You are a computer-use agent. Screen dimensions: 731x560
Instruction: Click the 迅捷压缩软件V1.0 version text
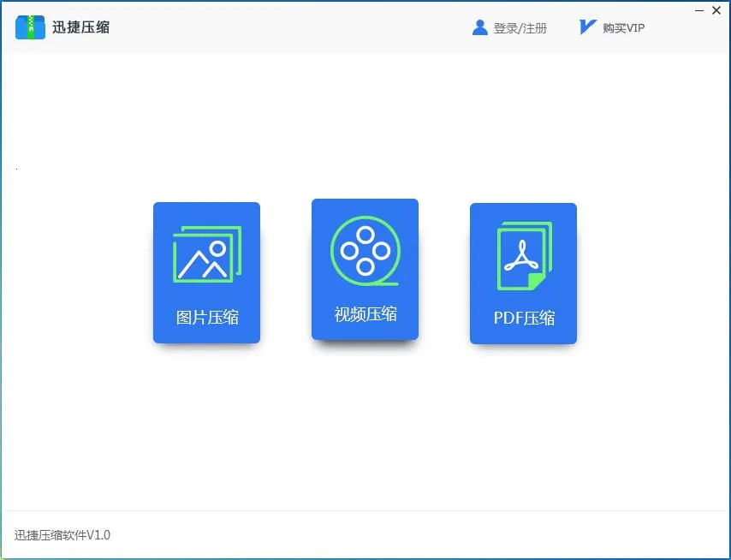pos(64,534)
